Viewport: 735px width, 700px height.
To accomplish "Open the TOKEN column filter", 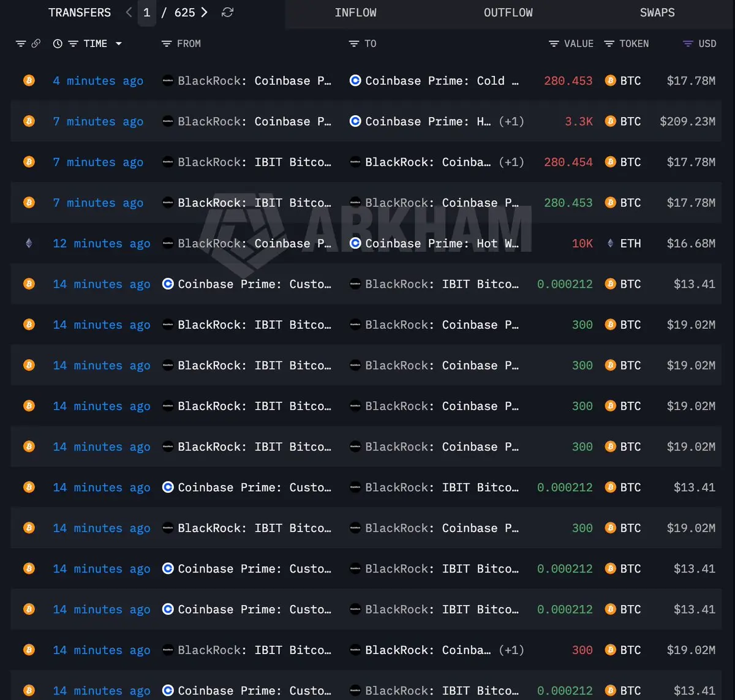I will click(609, 43).
